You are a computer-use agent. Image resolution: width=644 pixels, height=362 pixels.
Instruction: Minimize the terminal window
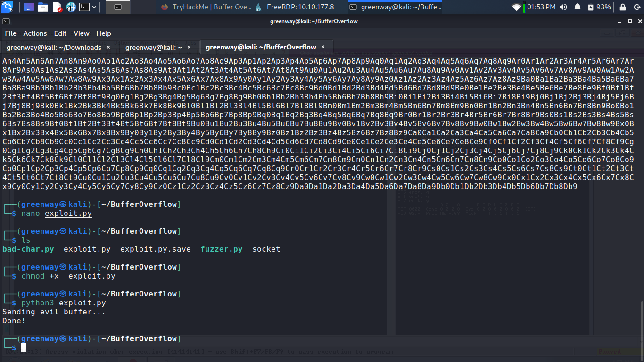[x=619, y=21]
